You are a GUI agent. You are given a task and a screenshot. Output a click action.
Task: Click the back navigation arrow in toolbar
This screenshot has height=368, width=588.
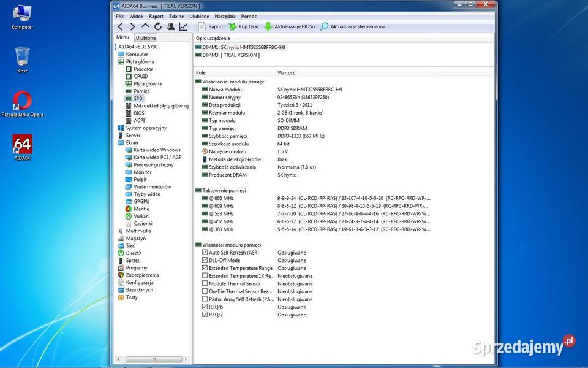(120, 26)
